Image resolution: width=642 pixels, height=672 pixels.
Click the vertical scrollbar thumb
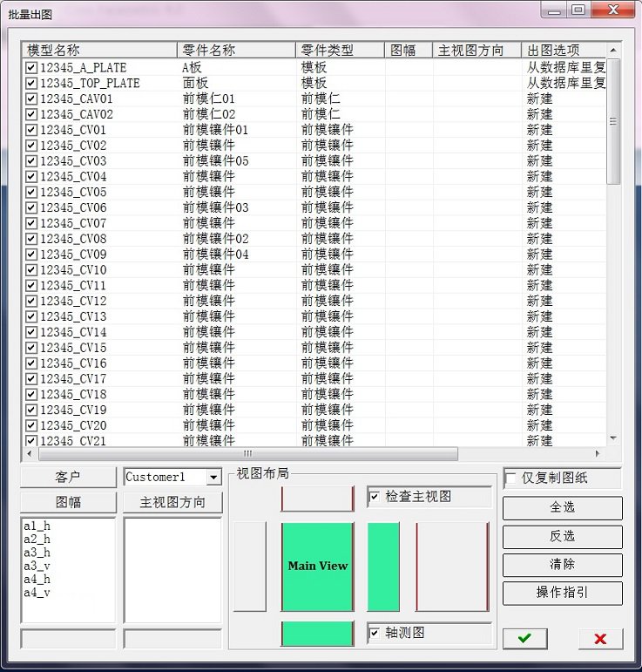pyautogui.click(x=613, y=122)
